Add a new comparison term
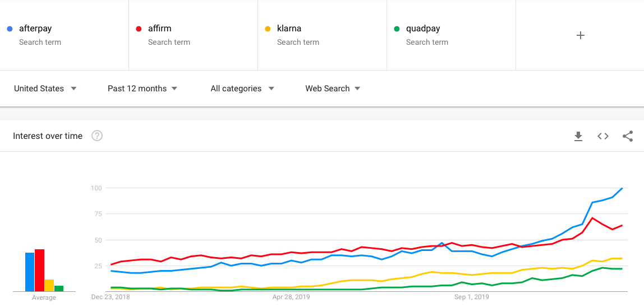The image size is (644, 307). [x=580, y=35]
